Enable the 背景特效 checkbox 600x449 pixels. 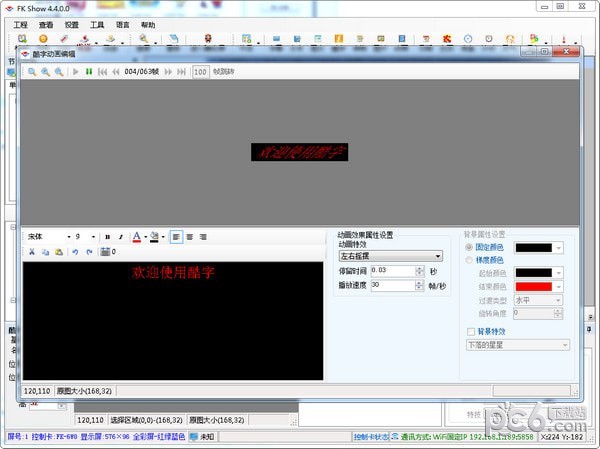pos(471,331)
